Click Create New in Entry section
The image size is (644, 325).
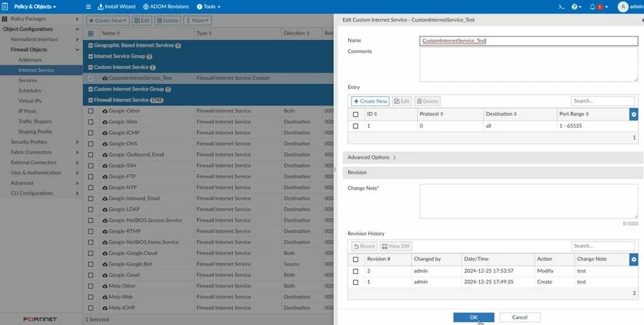(x=370, y=101)
